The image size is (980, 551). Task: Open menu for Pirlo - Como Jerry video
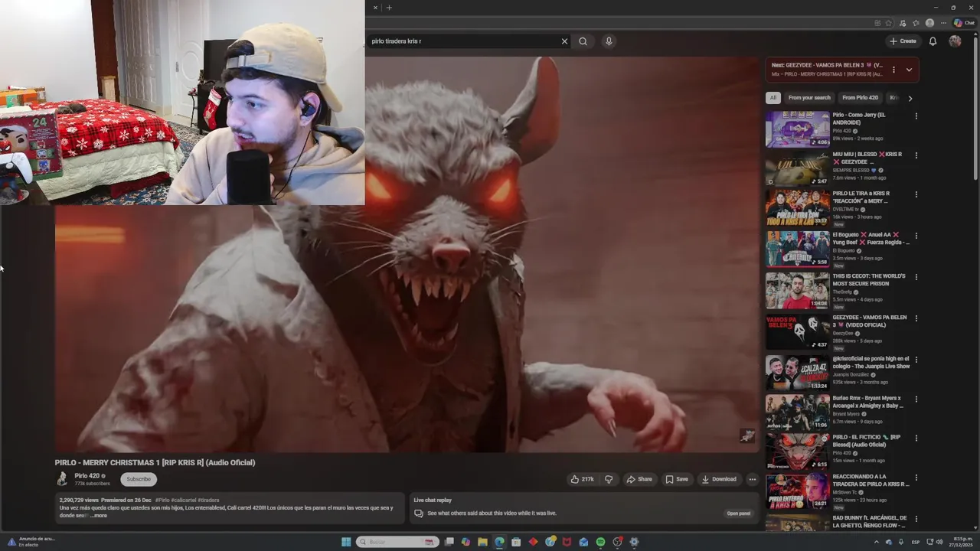[916, 116]
